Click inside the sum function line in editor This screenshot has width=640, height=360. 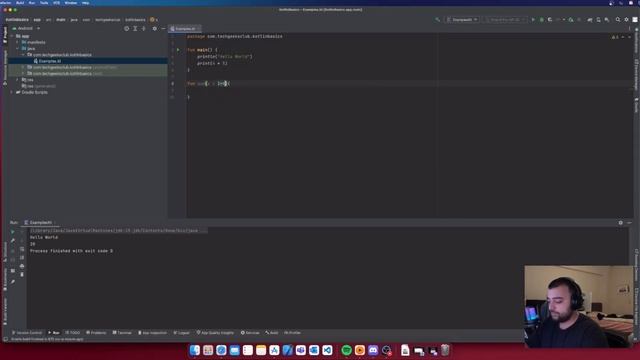pyautogui.click(x=208, y=84)
